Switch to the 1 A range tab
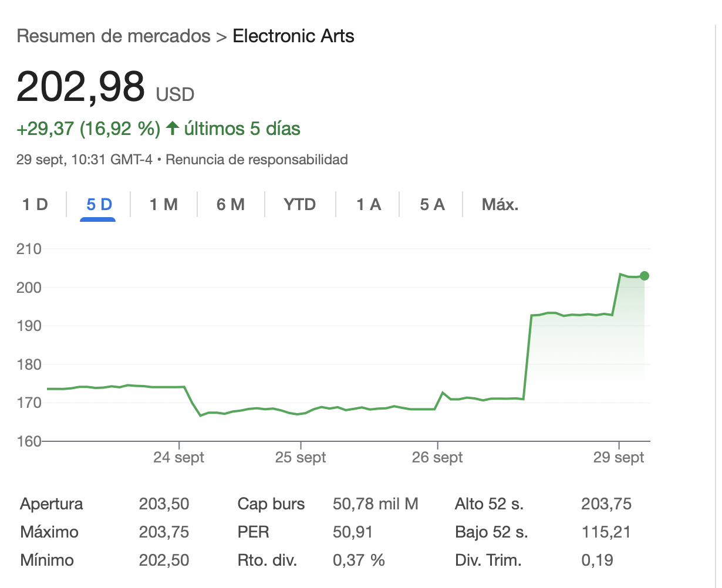The width and height of the screenshot is (722, 588). pos(369,205)
